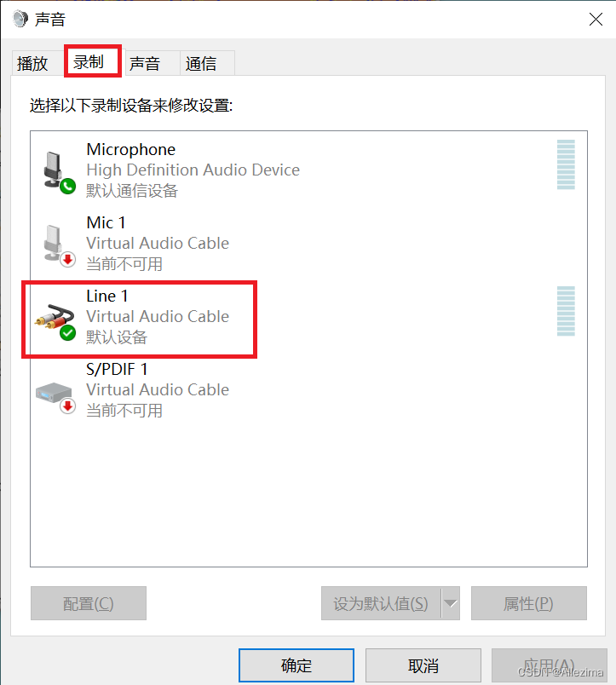Confirm with the 确定 button
Image resolution: width=616 pixels, height=685 pixels.
(296, 665)
